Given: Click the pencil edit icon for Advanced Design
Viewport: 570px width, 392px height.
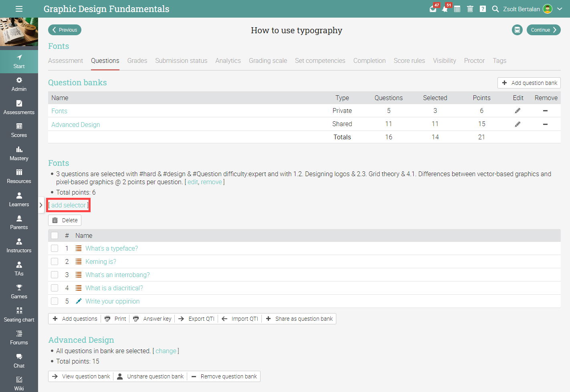Looking at the screenshot, I should click(518, 124).
